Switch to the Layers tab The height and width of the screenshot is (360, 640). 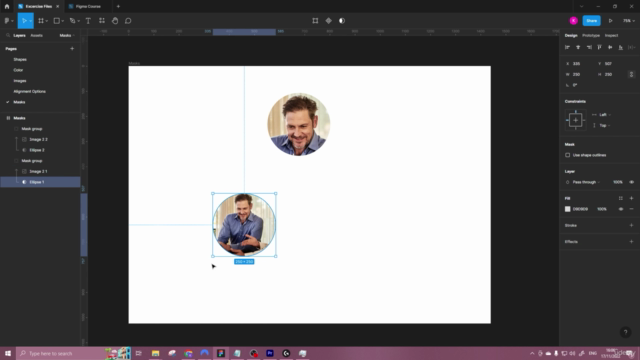pos(19,36)
